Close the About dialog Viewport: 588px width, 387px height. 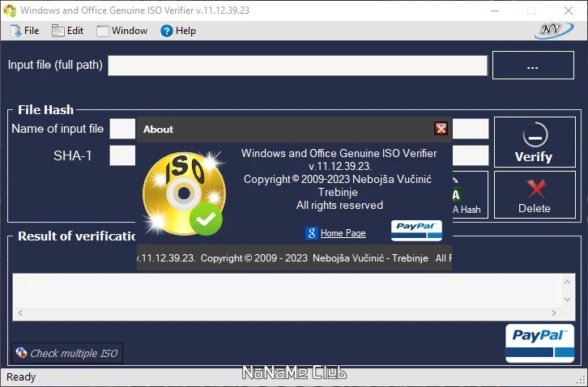tap(441, 129)
